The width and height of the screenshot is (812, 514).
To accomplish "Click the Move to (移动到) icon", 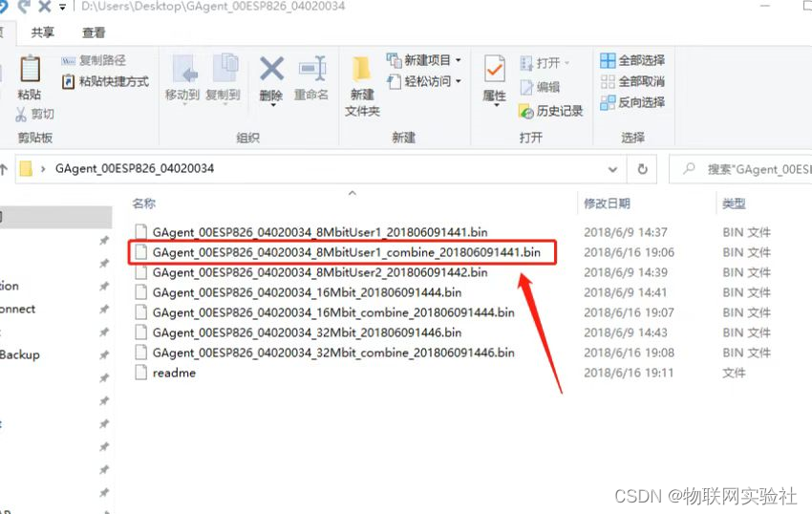I will [184, 69].
